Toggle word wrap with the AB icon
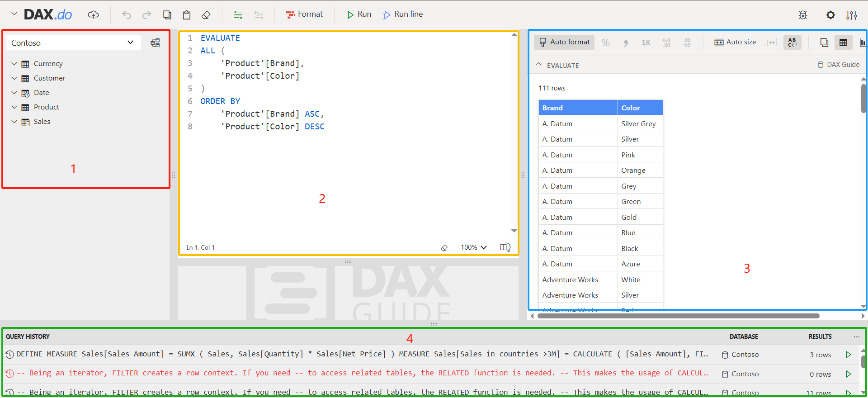868x398 pixels. (792, 43)
